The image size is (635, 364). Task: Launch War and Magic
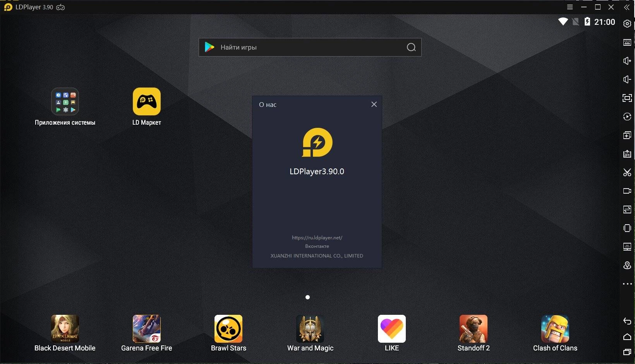tap(310, 333)
